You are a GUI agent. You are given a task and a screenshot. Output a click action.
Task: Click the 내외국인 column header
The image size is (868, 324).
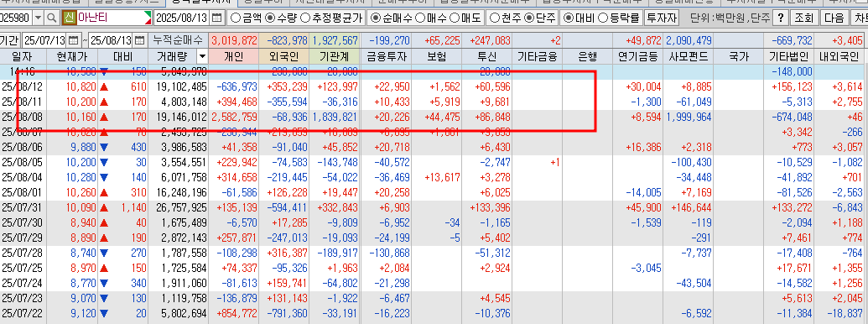click(x=839, y=56)
